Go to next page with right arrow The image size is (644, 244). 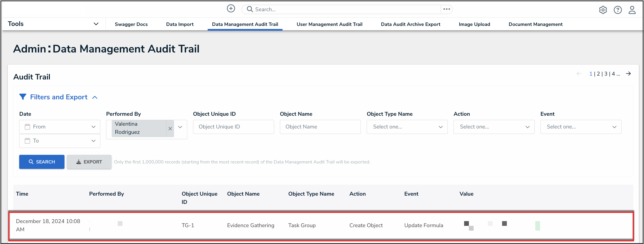(628, 74)
